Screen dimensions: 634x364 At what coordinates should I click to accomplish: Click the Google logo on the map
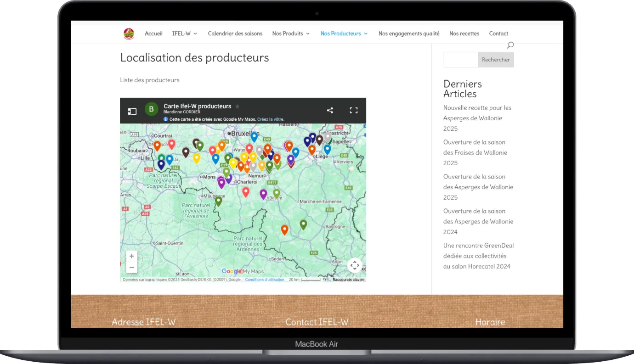232,271
